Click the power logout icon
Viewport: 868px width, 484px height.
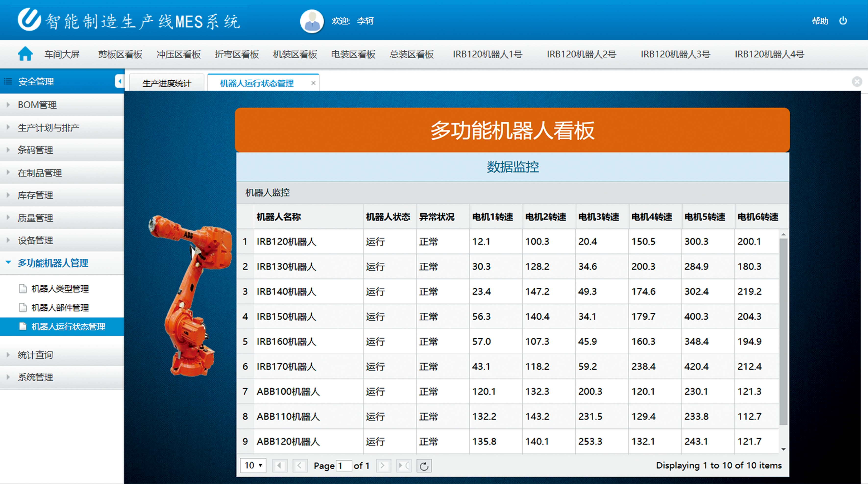click(843, 21)
